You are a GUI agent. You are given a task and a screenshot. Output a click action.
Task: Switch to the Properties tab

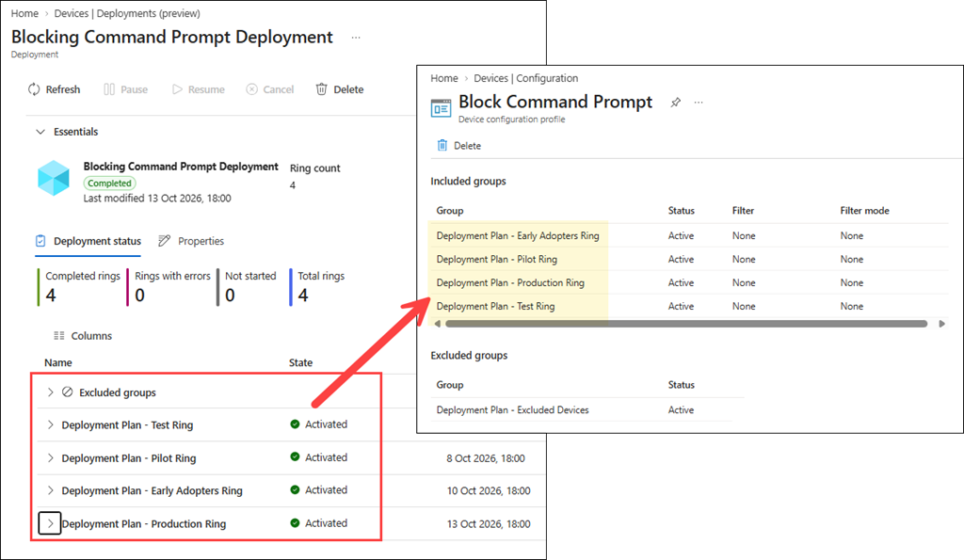[191, 241]
